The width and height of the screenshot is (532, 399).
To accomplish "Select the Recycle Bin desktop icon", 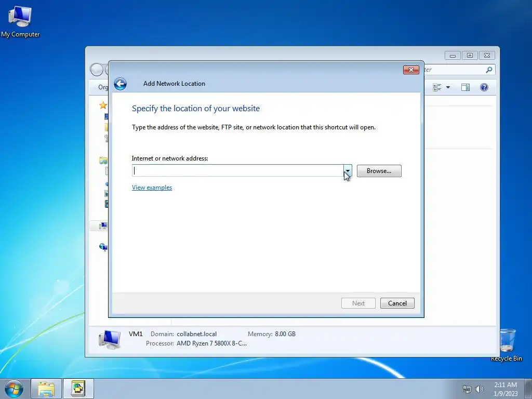I will tap(507, 345).
